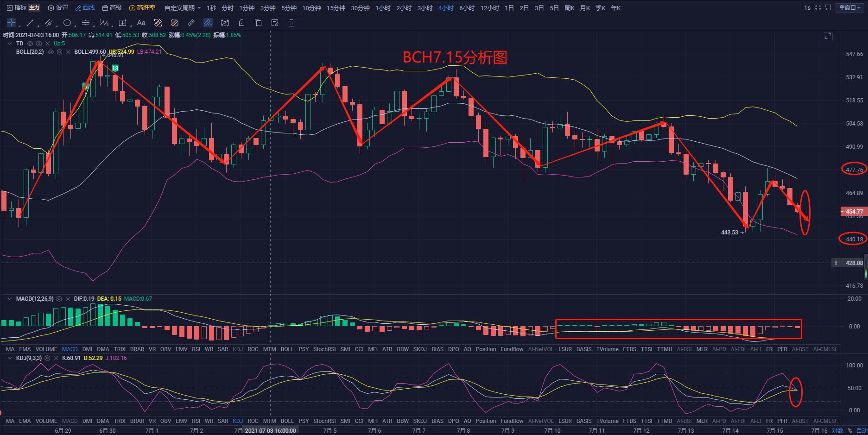Click the 454.77 current price tag

[x=855, y=212]
